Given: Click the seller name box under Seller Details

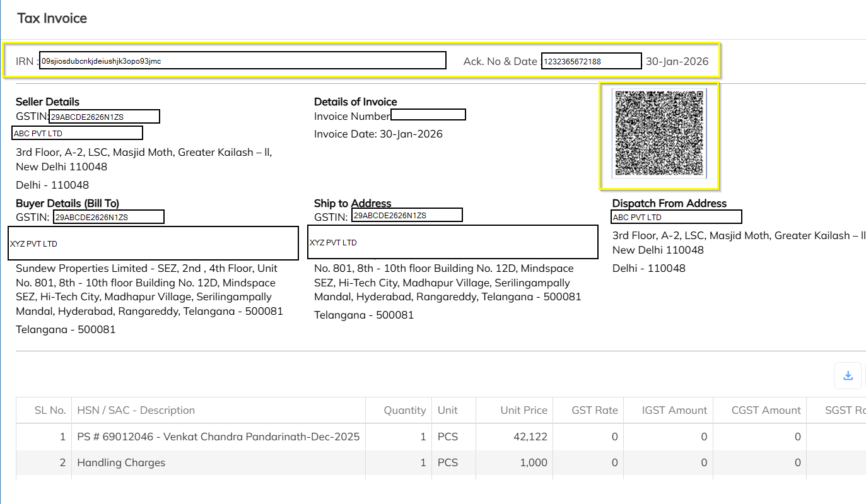Looking at the screenshot, I should [x=77, y=133].
